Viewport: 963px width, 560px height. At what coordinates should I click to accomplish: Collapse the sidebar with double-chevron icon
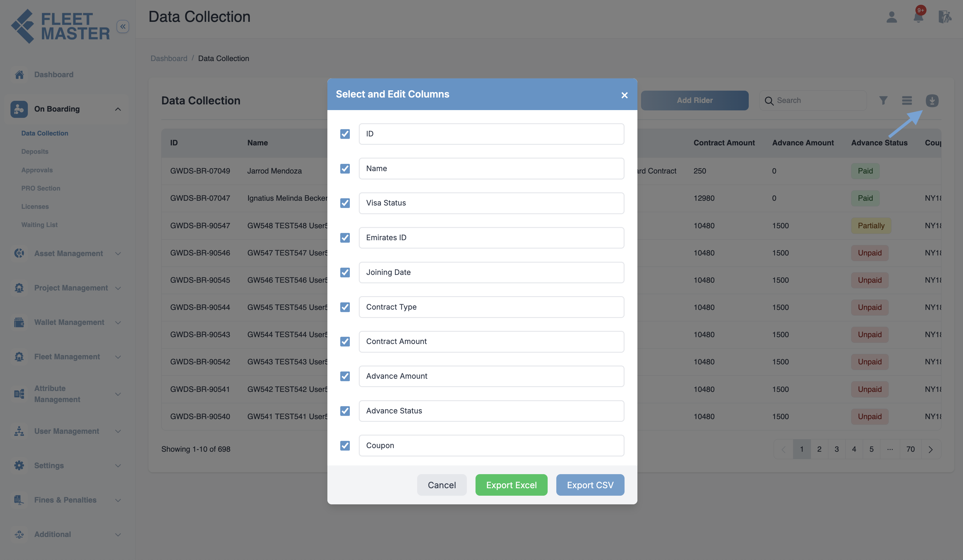[123, 26]
